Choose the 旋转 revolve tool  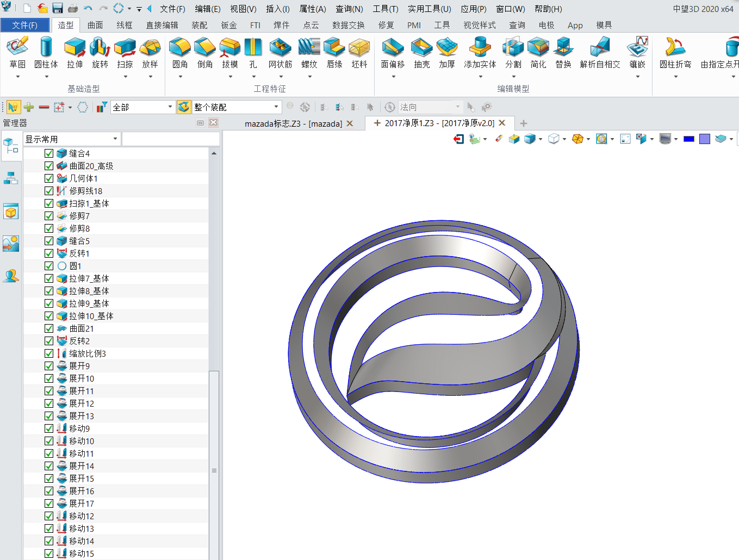point(100,53)
